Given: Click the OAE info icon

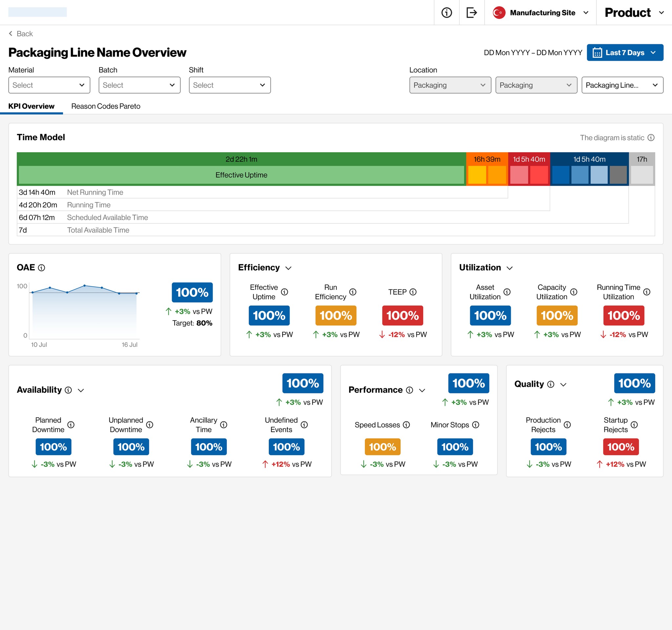Looking at the screenshot, I should pos(42,268).
